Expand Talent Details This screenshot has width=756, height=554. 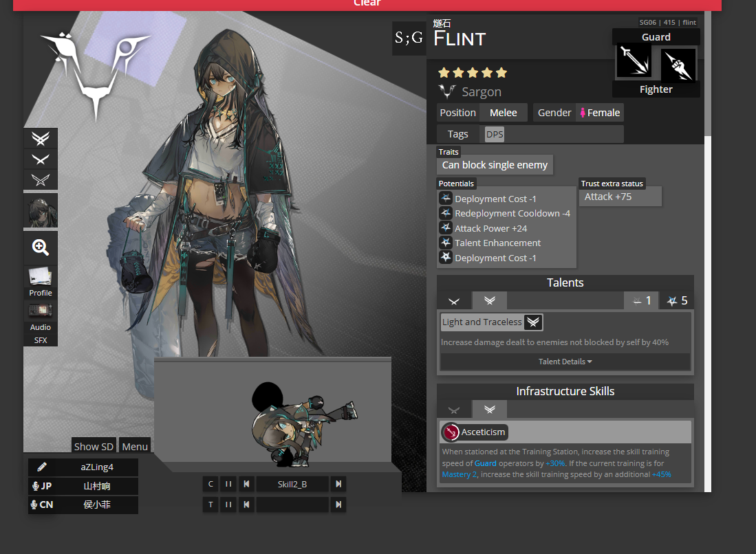(x=565, y=362)
